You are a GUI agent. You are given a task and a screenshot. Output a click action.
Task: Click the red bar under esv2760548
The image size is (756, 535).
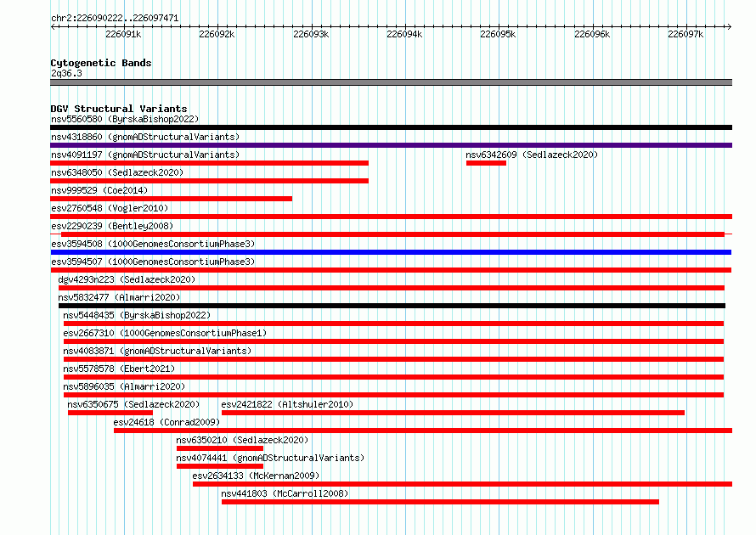[391, 217]
